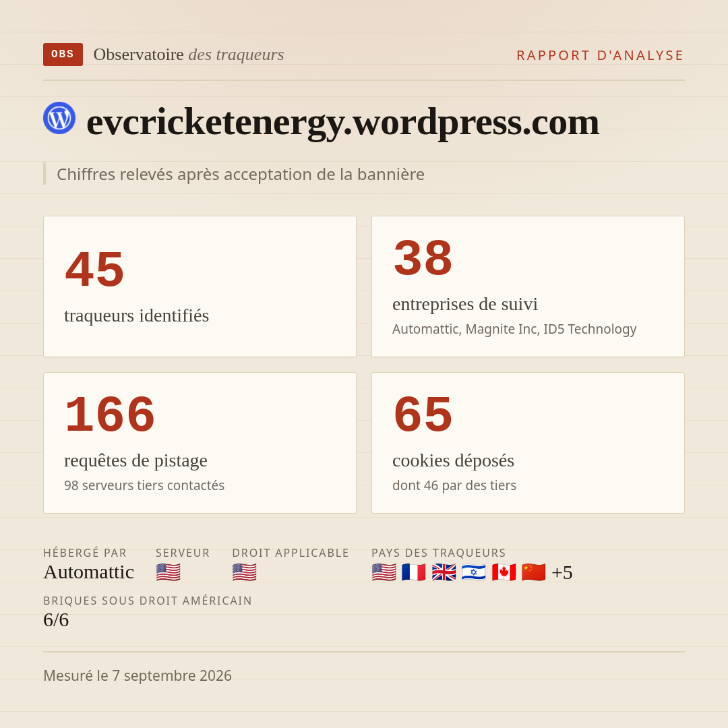Click the entreprises de suivi label
The image size is (728, 728).
(x=465, y=305)
